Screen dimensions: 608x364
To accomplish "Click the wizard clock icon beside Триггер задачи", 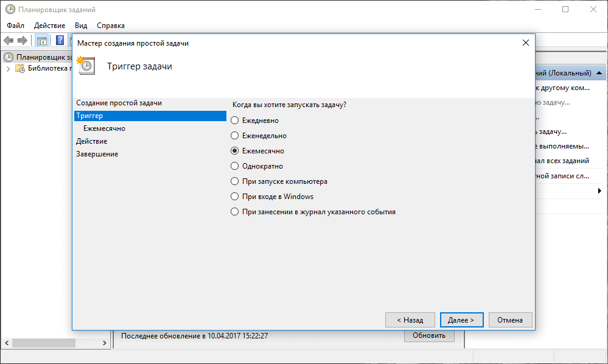I will tap(86, 66).
